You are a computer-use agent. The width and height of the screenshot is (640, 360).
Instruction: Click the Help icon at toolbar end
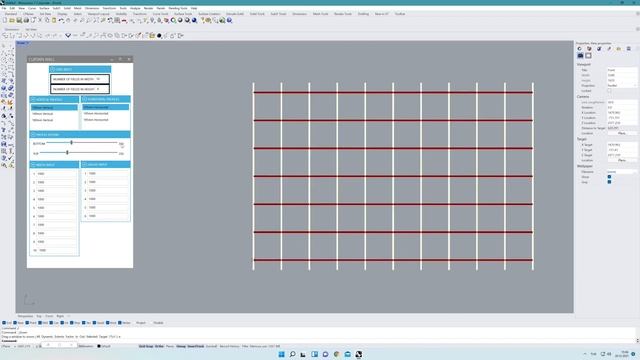[229, 20]
